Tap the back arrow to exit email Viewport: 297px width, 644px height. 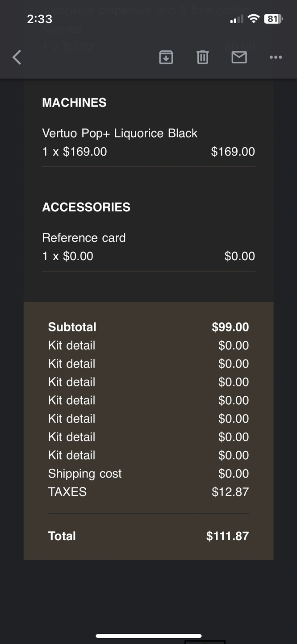tap(17, 57)
